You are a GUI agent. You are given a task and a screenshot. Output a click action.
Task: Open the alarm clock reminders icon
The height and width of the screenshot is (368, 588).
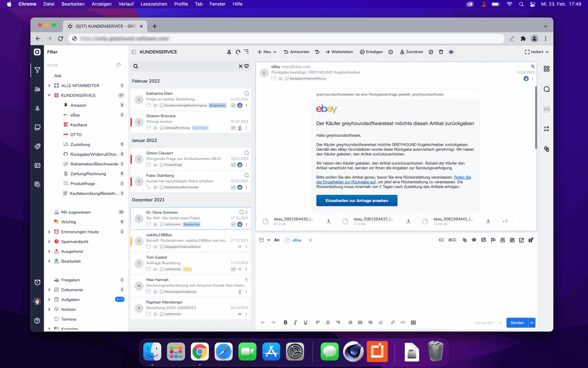point(37,282)
